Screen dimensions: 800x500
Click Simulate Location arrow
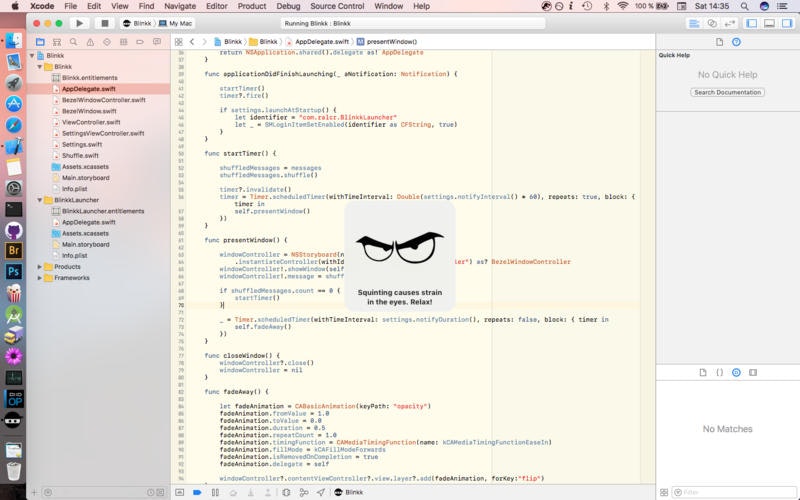pyautogui.click(x=321, y=492)
